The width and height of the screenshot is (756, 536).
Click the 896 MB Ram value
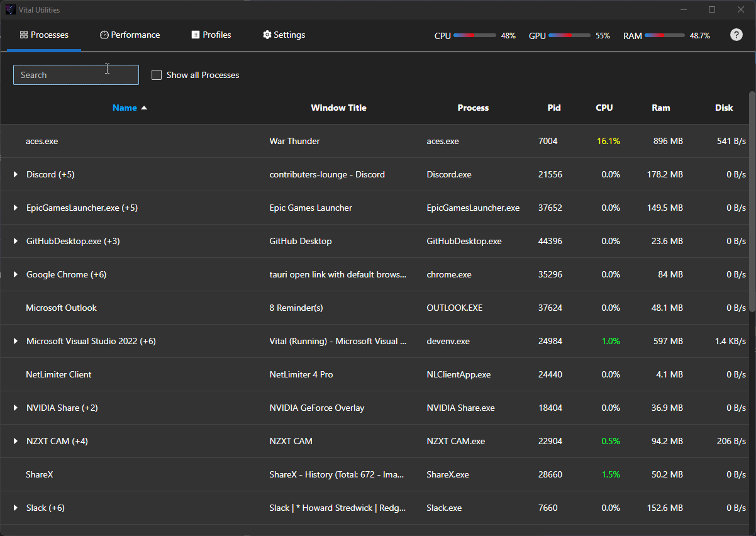[x=668, y=141]
